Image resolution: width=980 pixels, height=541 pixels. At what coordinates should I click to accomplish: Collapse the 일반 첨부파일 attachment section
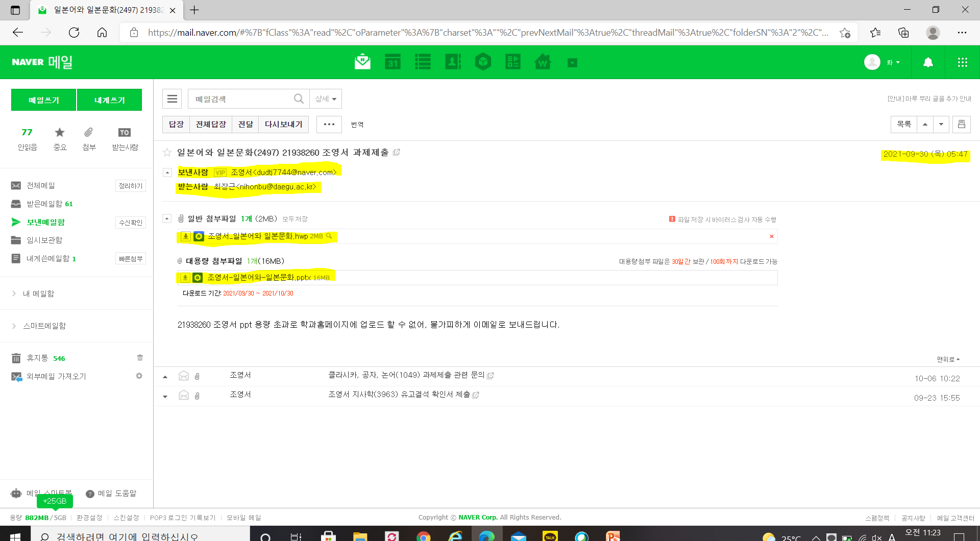pyautogui.click(x=167, y=218)
